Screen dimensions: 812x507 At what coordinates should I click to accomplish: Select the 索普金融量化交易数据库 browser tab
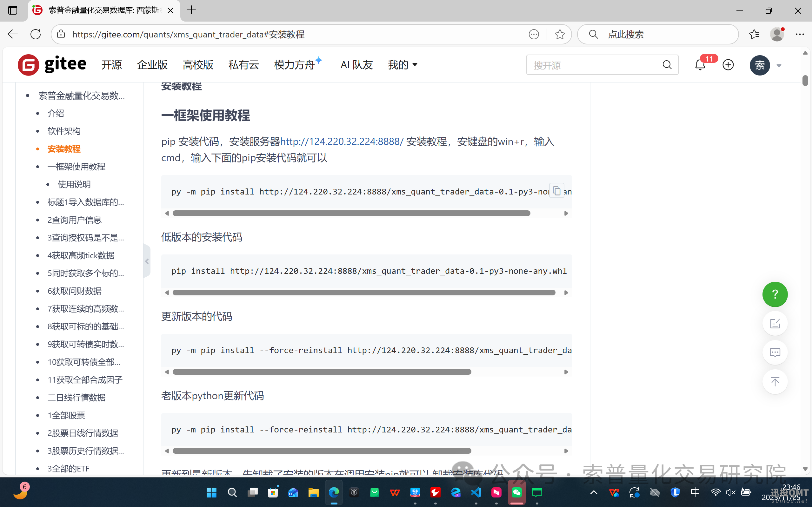click(101, 10)
